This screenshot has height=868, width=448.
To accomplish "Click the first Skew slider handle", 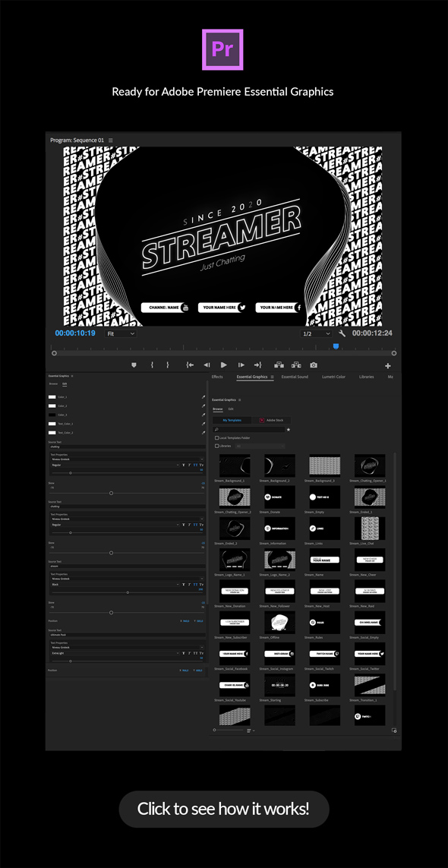I will pyautogui.click(x=112, y=493).
